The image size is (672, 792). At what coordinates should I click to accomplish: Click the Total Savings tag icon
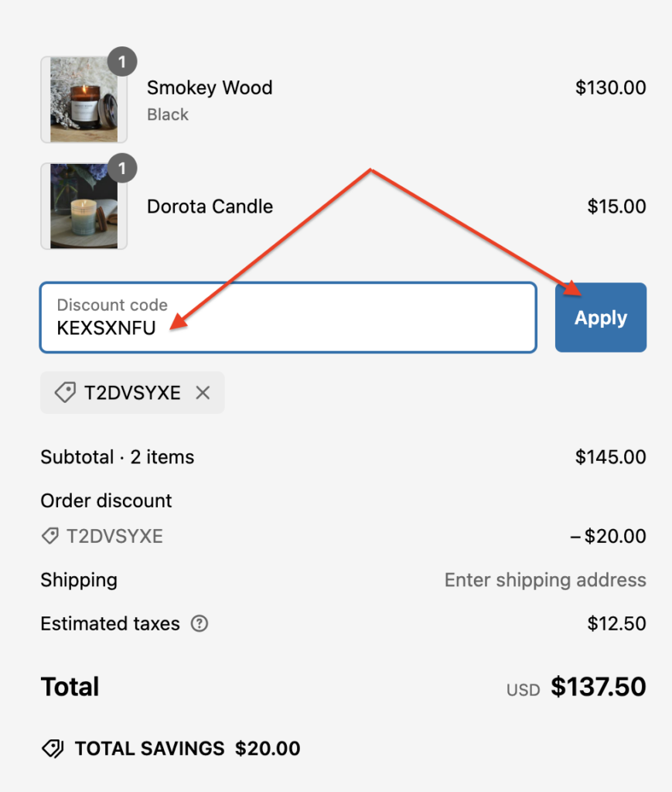53,749
